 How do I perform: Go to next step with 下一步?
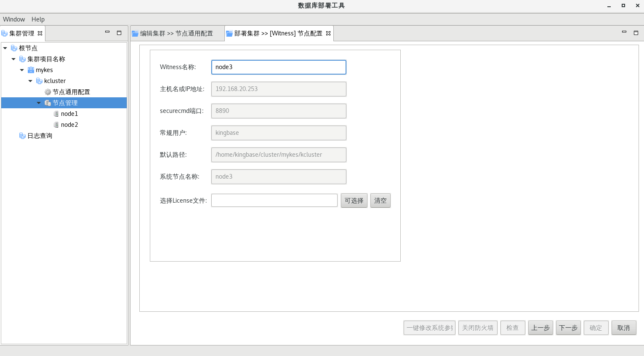pyautogui.click(x=568, y=328)
